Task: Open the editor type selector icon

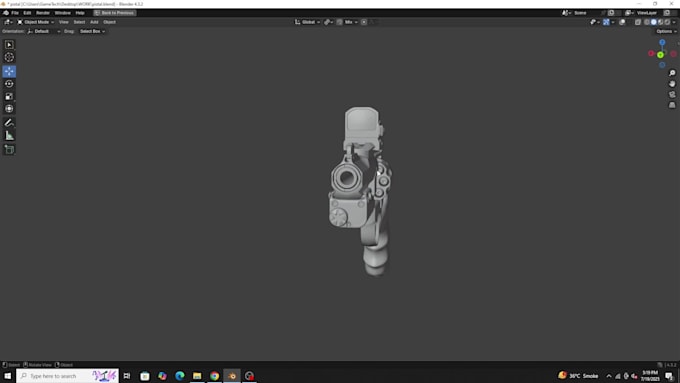Action: 9,22
